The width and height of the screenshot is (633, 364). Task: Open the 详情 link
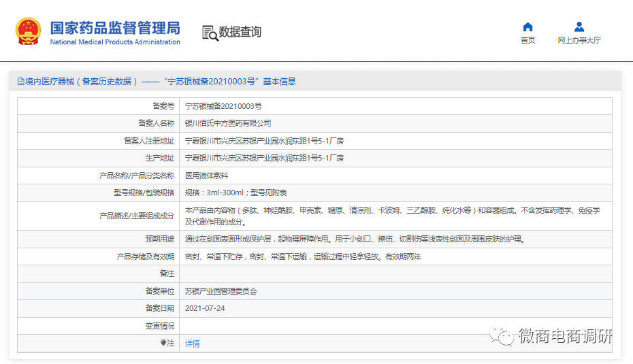pyautogui.click(x=192, y=344)
